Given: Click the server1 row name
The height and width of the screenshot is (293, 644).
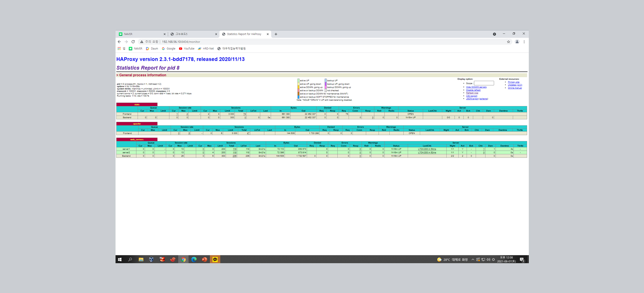Looking at the screenshot, I should pos(126,149).
